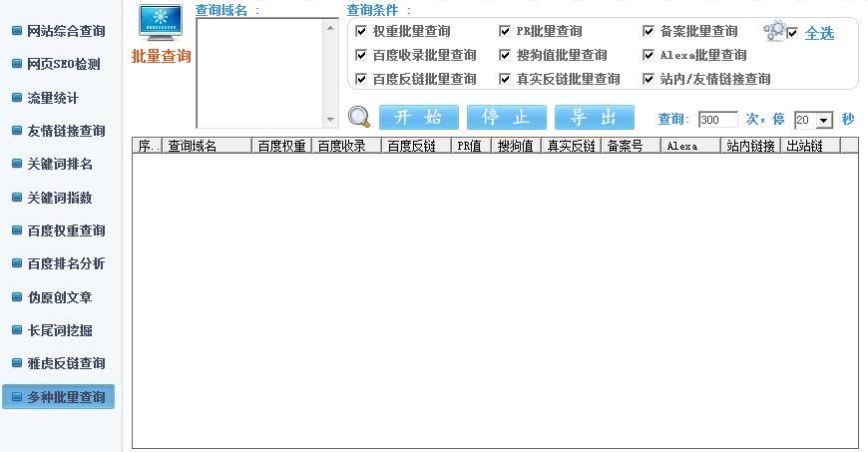Toggle the 全选 select-all checkbox
868x452 pixels.
792,33
